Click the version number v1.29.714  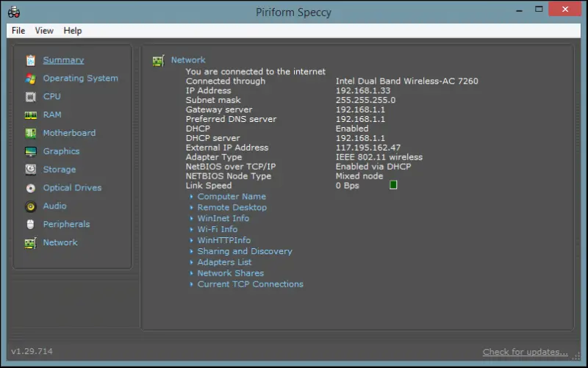coord(32,351)
